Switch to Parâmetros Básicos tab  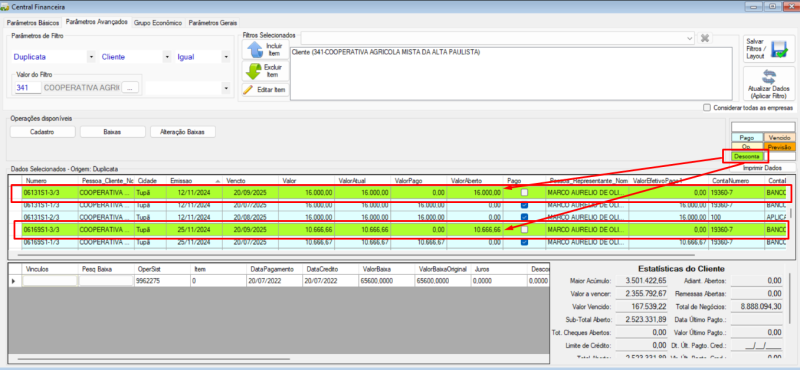[33, 23]
